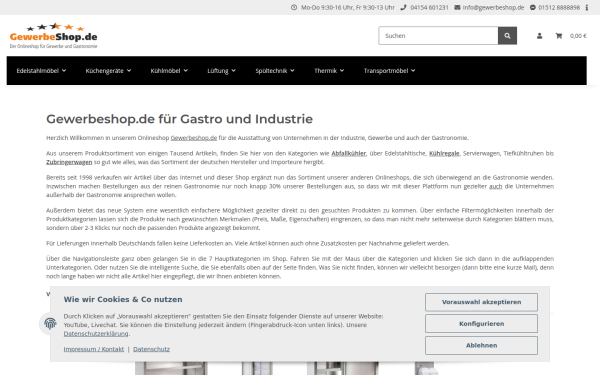Image resolution: width=600 pixels, height=375 pixels.
Task: Click into the Suchen search field
Action: (x=439, y=36)
